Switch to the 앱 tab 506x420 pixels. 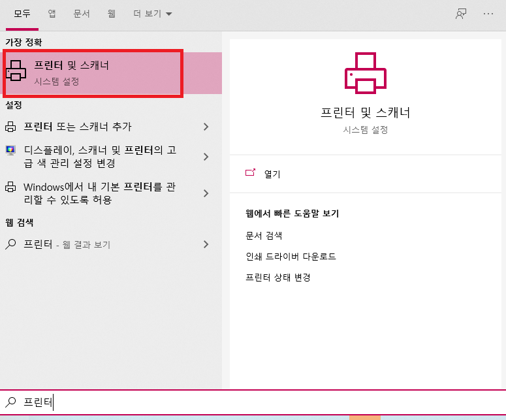coord(52,14)
